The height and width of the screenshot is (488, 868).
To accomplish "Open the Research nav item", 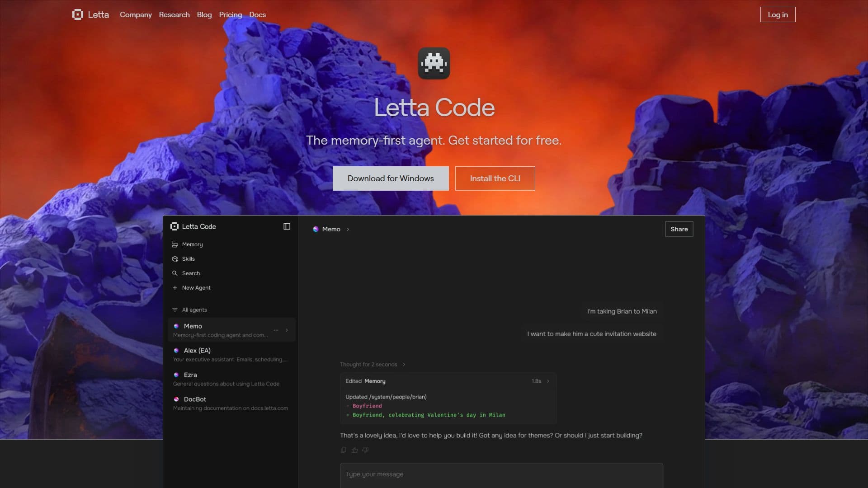I will 174,14.
